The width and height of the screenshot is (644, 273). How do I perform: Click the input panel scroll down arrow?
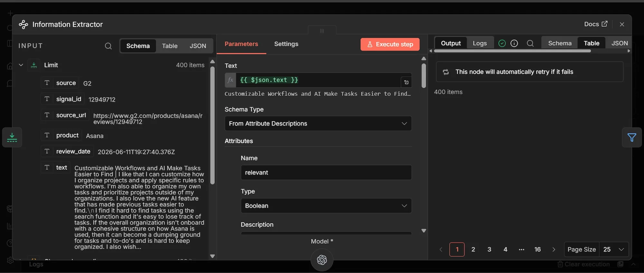pyautogui.click(x=212, y=256)
